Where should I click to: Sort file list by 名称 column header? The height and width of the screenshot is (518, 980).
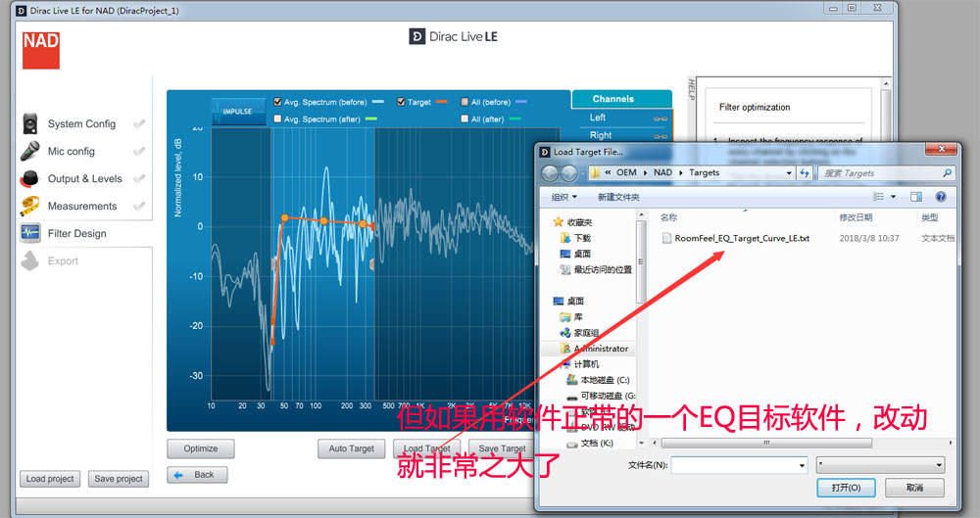coord(668,217)
